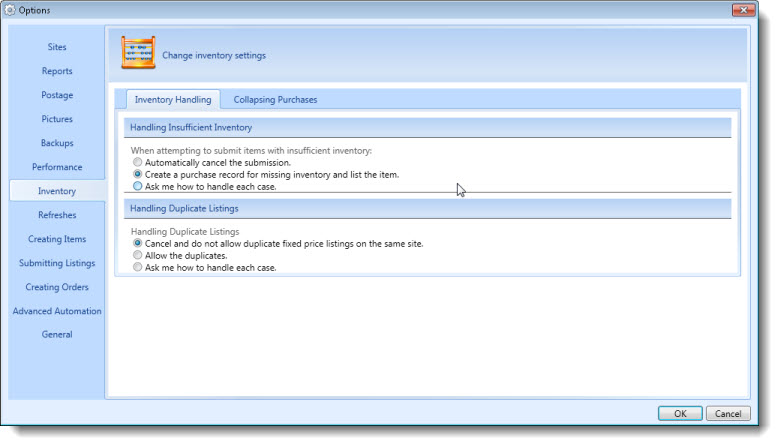Open the Backups options category
The width and height of the screenshot is (780, 447).
[57, 143]
